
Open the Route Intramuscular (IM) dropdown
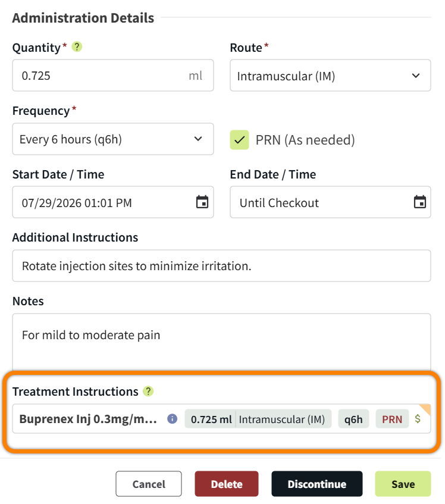pyautogui.click(x=330, y=76)
